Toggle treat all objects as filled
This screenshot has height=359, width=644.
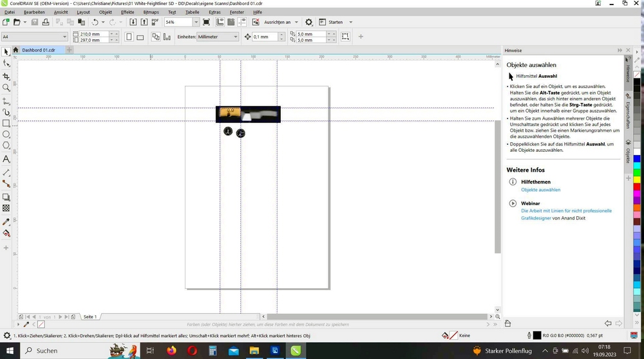345,37
